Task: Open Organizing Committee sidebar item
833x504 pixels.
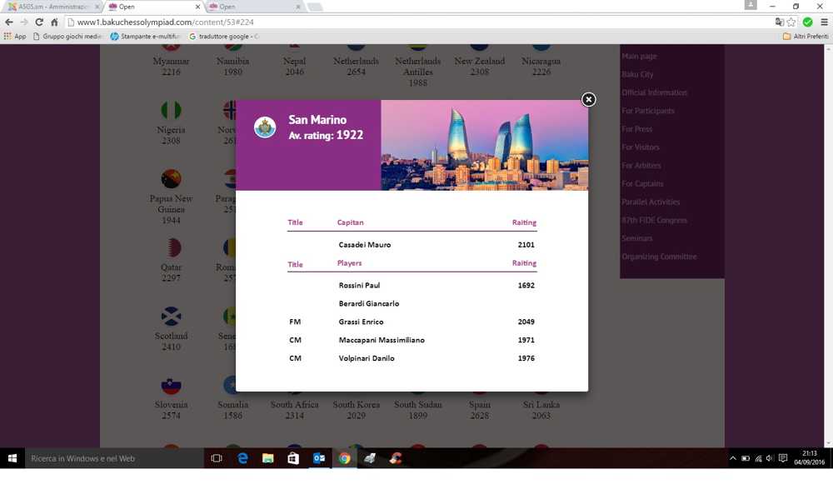Action: point(659,257)
